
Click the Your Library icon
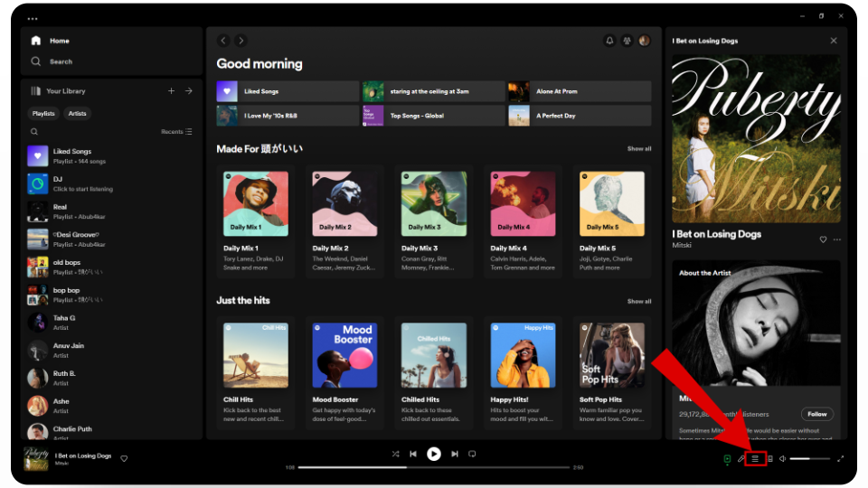click(36, 90)
